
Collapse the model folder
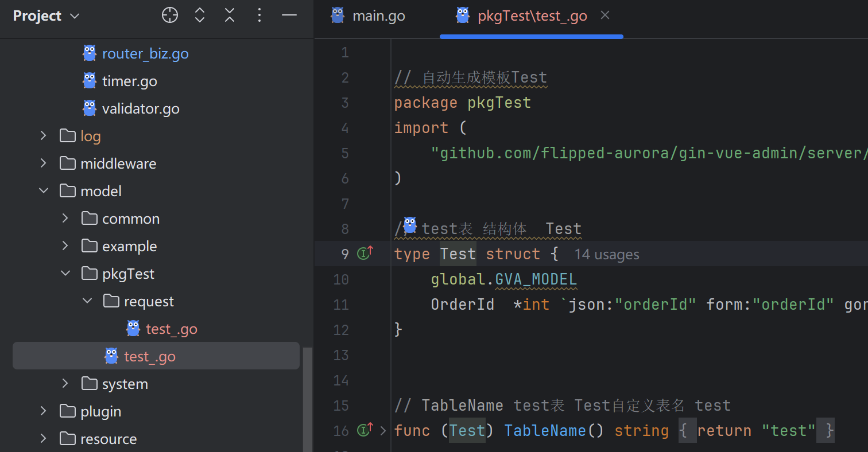click(43, 191)
